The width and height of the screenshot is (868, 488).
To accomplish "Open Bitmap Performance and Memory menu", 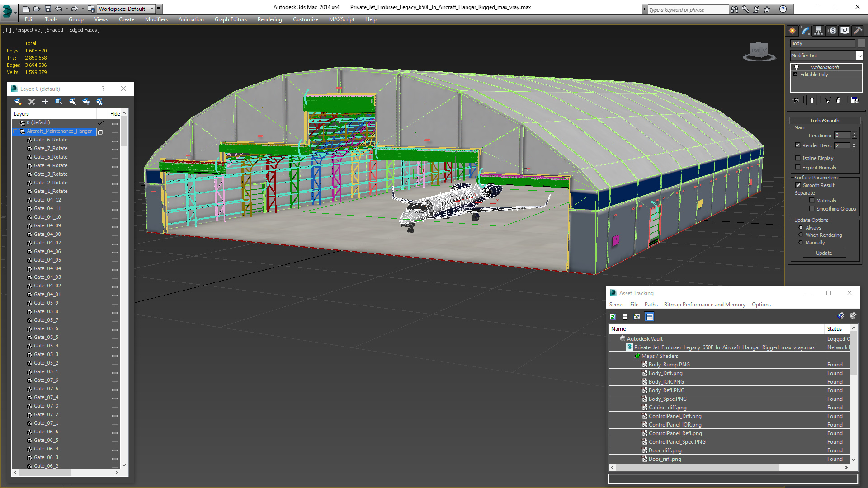I will coord(704,305).
